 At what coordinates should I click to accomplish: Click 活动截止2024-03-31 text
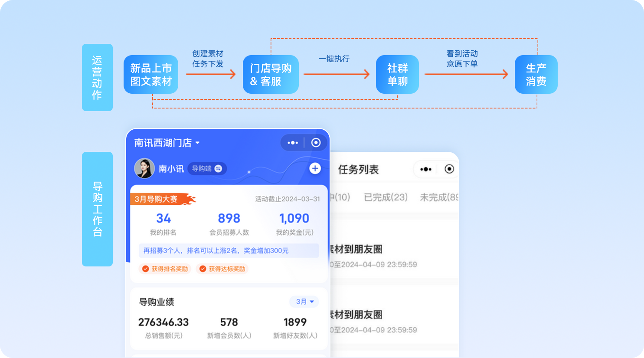click(288, 199)
